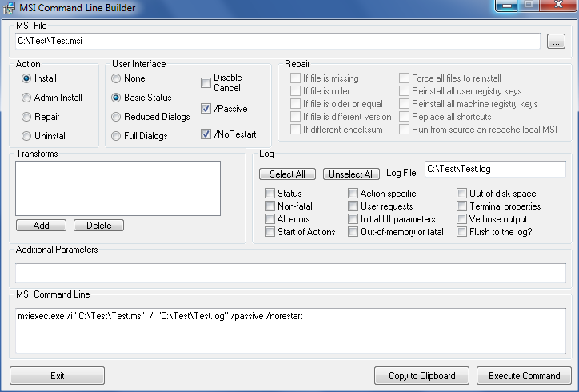Uncheck the /Passive checkbox

click(206, 109)
